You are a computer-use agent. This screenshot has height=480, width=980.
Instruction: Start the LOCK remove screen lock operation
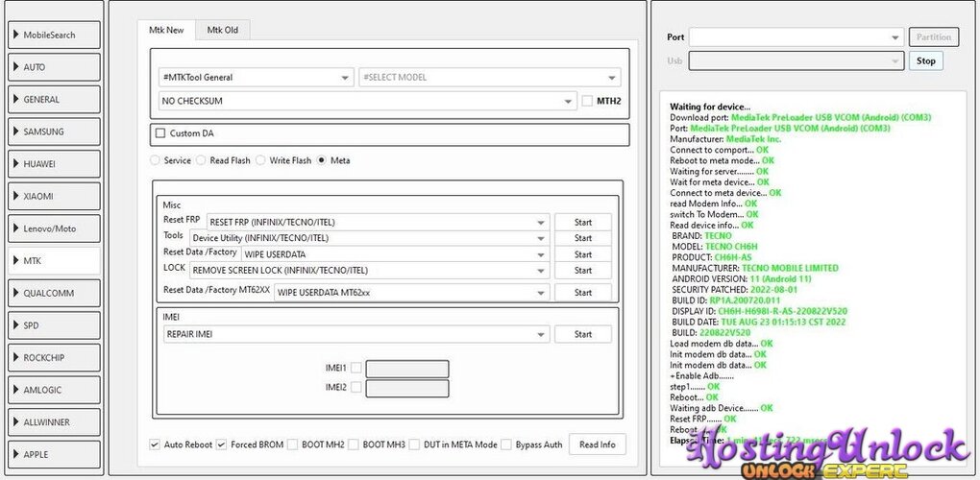[x=583, y=271]
